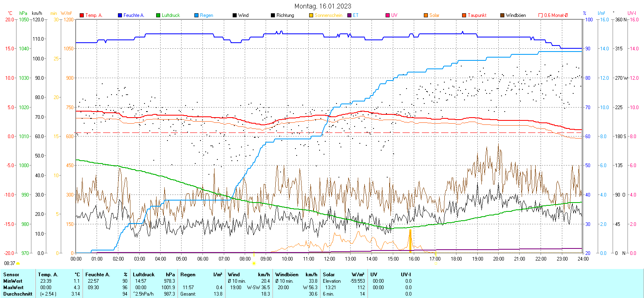644x298 pixels.
Task: Toggle the 0.6 Monat-Ø legend checkbox
Action: pyautogui.click(x=541, y=15)
